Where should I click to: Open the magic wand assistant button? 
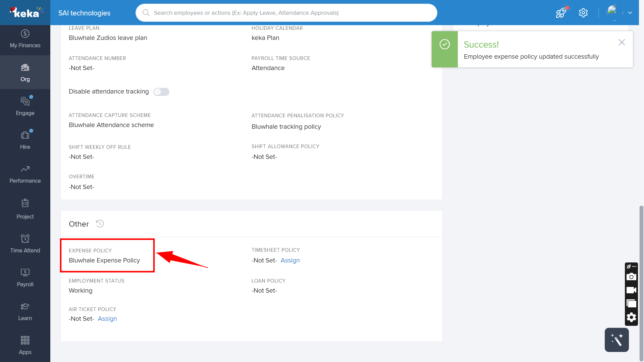coord(616,340)
